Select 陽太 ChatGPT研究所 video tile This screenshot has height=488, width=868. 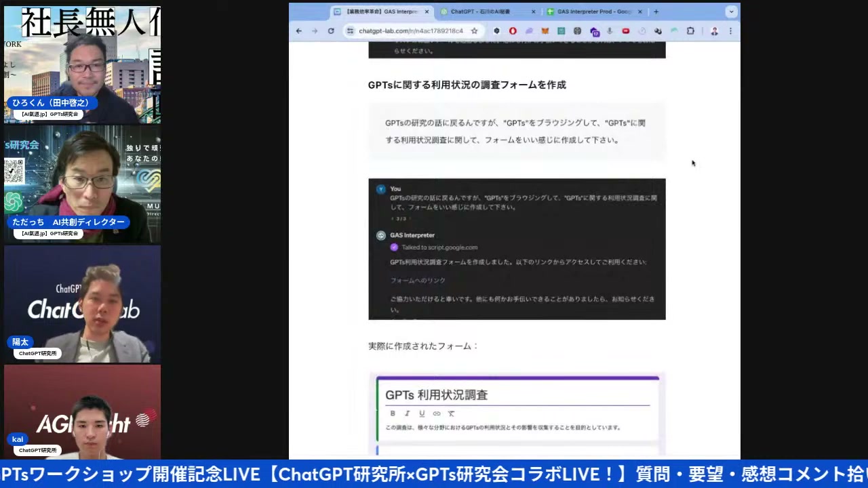pos(82,304)
